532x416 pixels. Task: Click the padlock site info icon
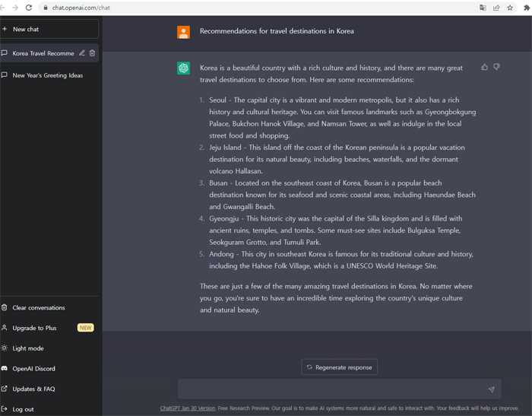pyautogui.click(x=46, y=8)
